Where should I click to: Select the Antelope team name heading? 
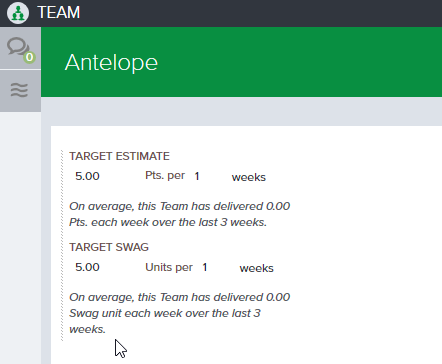111,62
